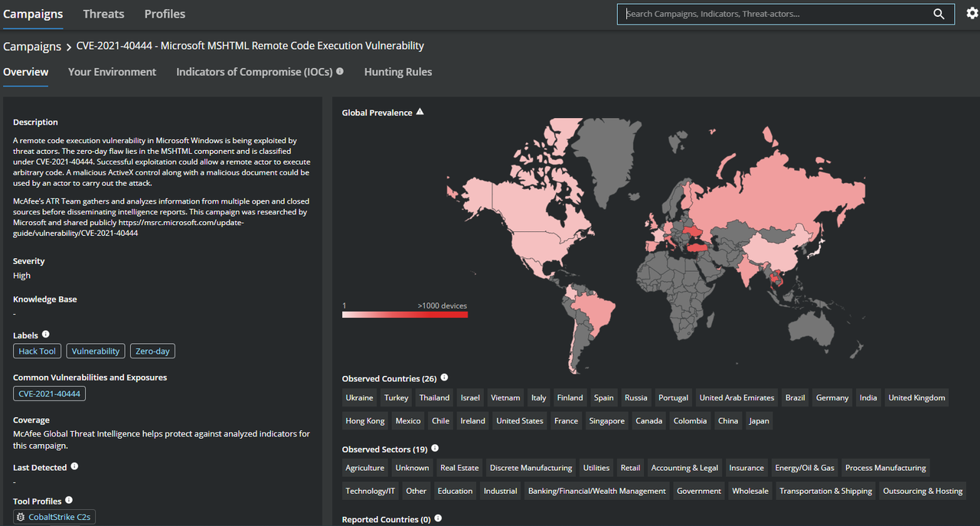Click the Outsourcing & Hosting tag

click(923, 492)
